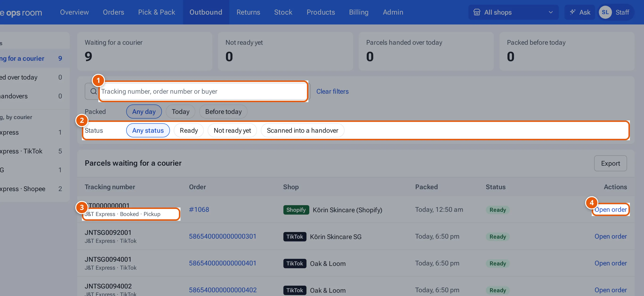Click the shop icon in All shops

click(x=476, y=12)
